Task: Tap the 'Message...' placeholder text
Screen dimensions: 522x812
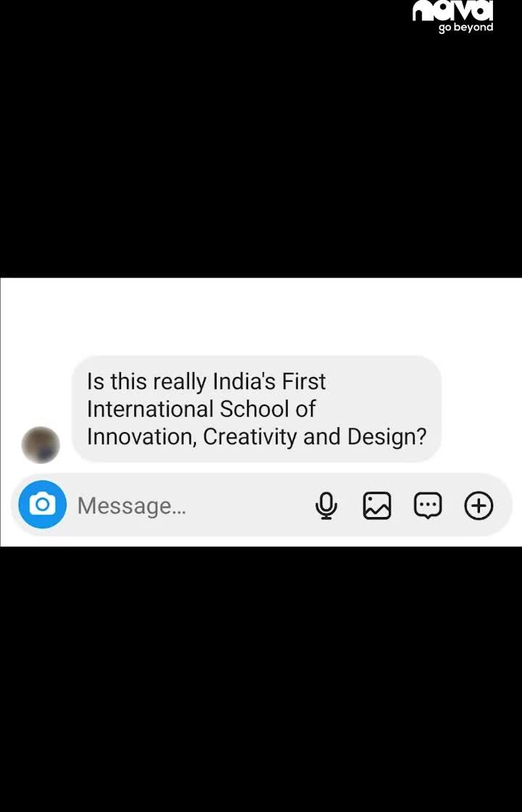Action: (x=131, y=506)
